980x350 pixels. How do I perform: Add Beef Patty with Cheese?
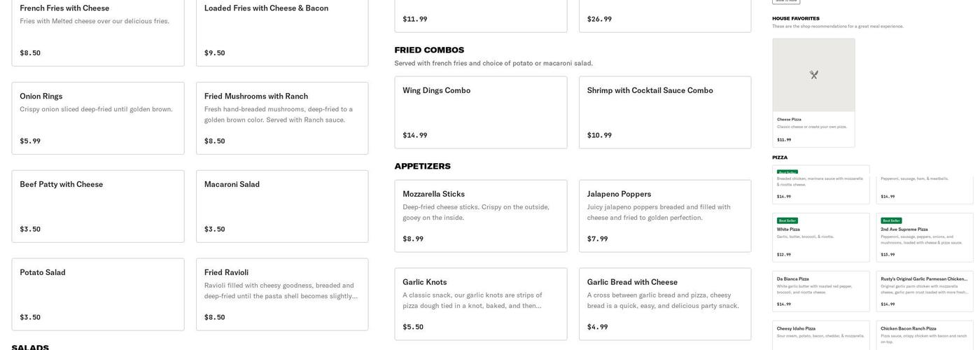pos(98,206)
